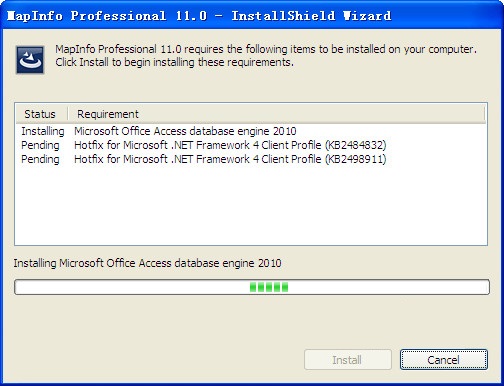Click the 'Click Install to begin' instruction line
504x386 pixels.
point(175,62)
